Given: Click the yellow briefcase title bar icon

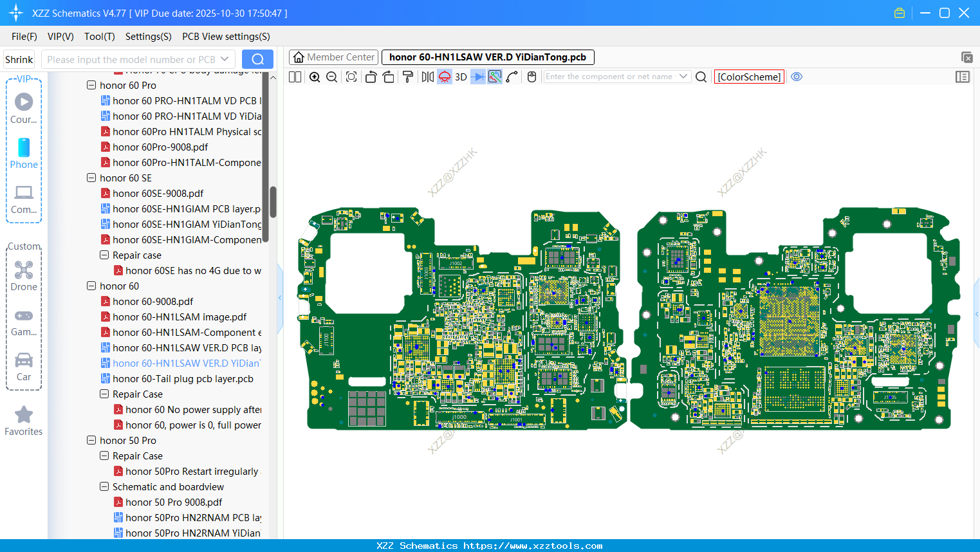Looking at the screenshot, I should click(x=900, y=13).
